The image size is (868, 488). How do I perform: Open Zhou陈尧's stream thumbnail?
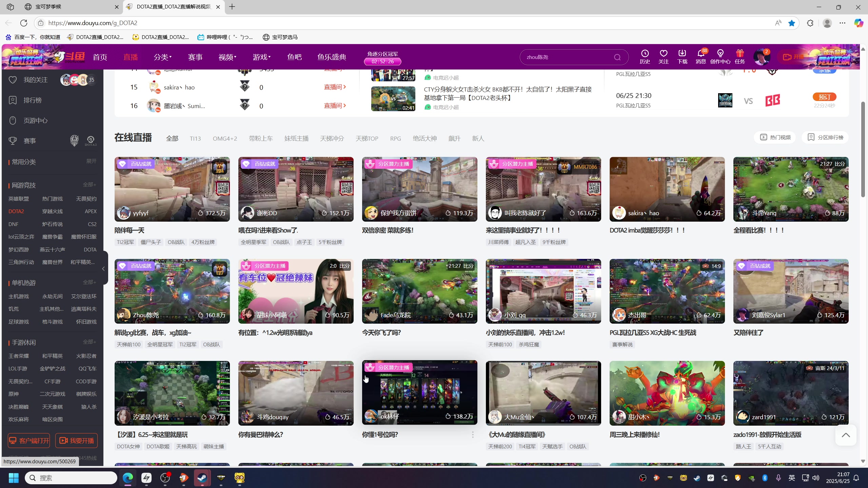click(x=172, y=291)
